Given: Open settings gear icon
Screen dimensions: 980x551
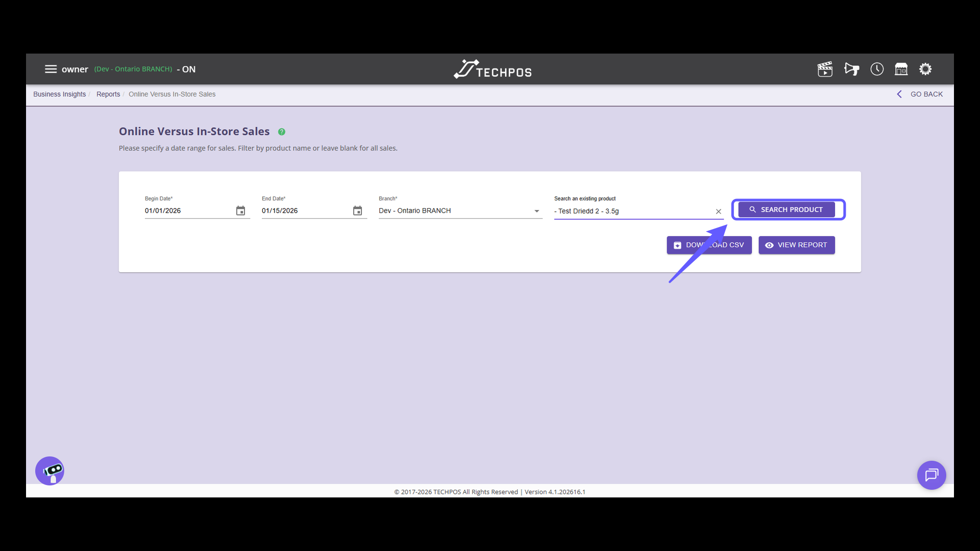Looking at the screenshot, I should [x=925, y=69].
